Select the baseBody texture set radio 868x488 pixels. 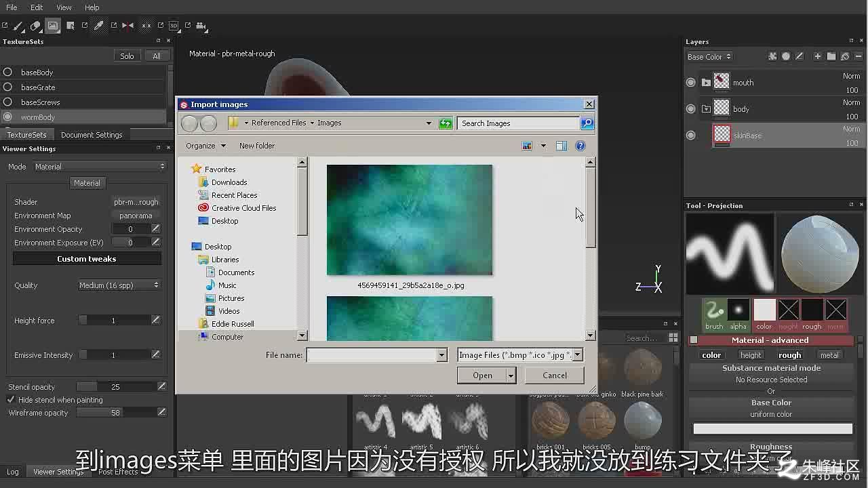point(7,72)
